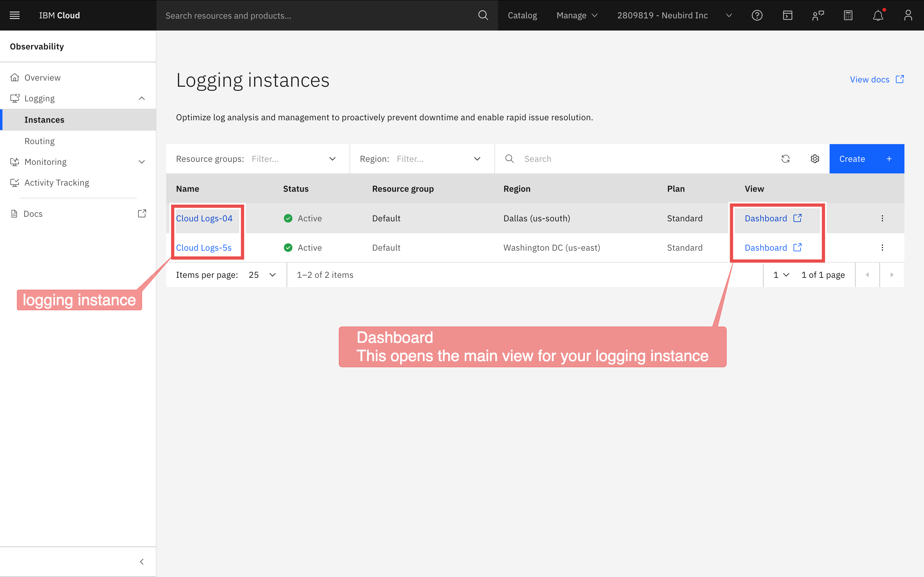Open Activity Tracking from the sidebar
The width and height of the screenshot is (924, 577).
[57, 183]
